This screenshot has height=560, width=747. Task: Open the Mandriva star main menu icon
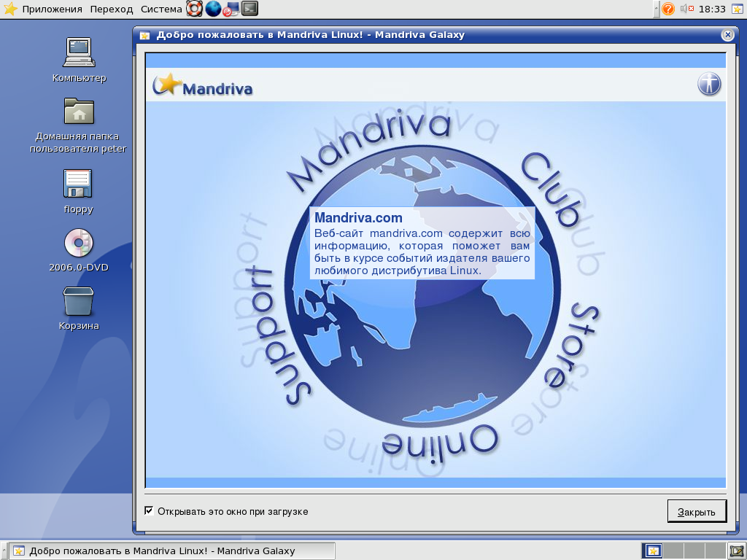coord(10,9)
